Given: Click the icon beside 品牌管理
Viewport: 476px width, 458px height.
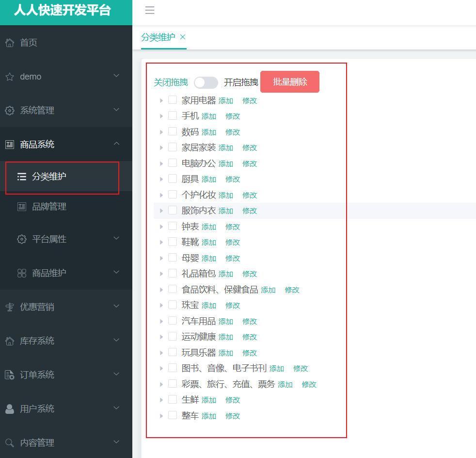Looking at the screenshot, I should click(21, 207).
